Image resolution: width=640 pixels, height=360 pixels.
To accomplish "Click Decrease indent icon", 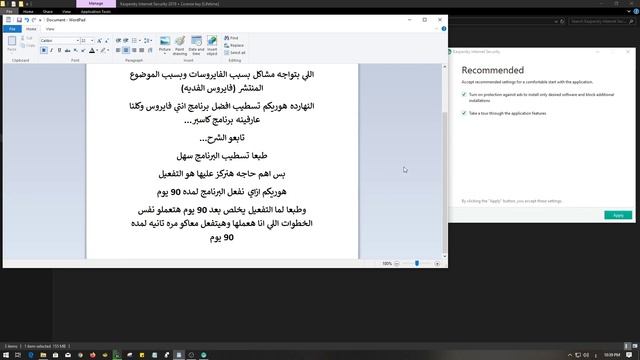I will (x=118, y=40).
